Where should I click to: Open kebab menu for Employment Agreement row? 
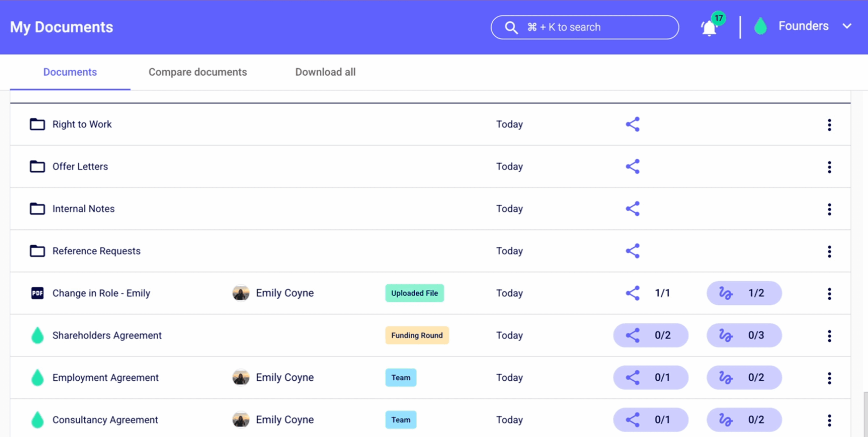coord(829,378)
